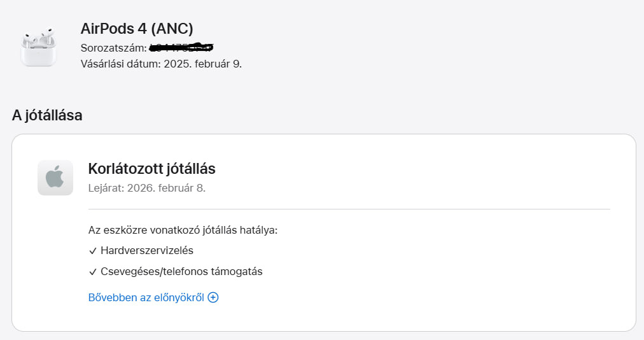Click the A jótállása section heading
Image resolution: width=644 pixels, height=340 pixels.
47,115
